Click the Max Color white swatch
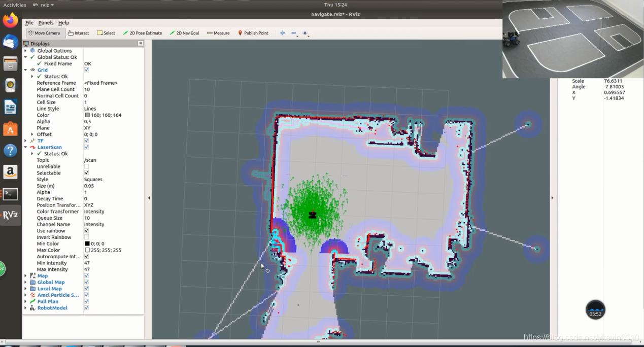The height and width of the screenshot is (347, 644). pyautogui.click(x=87, y=250)
